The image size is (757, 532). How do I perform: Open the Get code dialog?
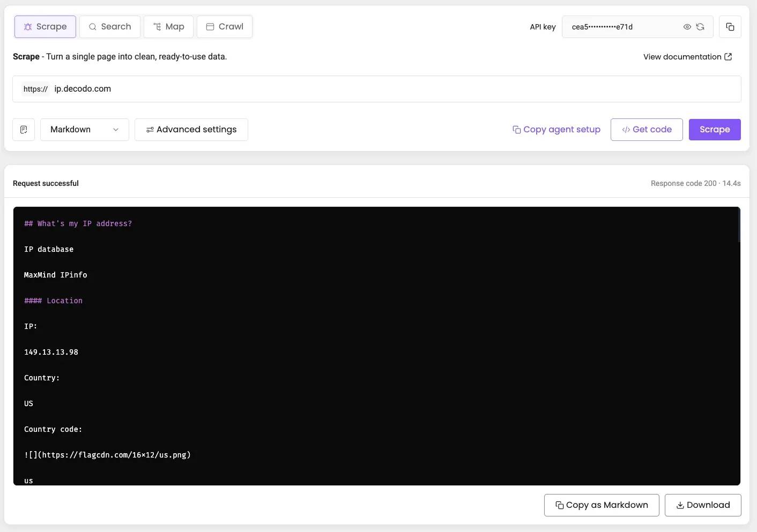[647, 130]
